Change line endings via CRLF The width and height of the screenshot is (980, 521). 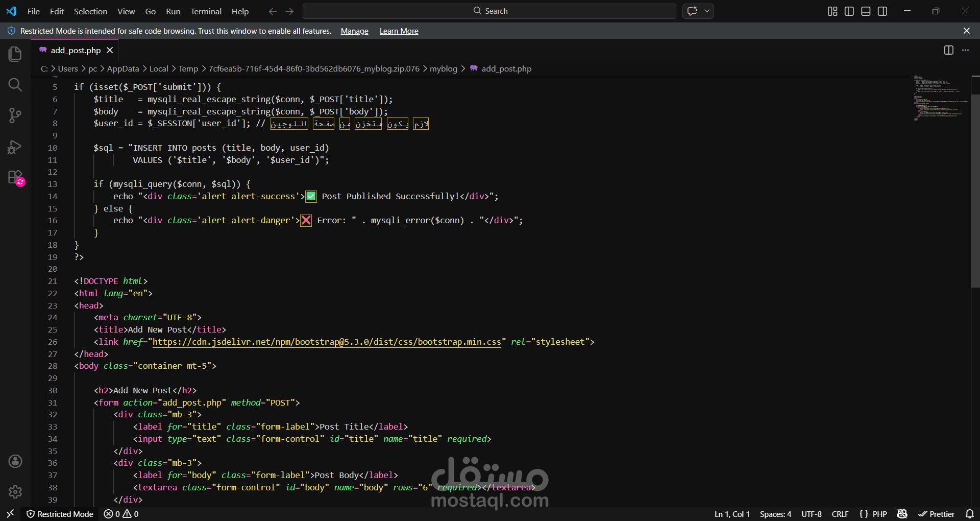(x=840, y=514)
